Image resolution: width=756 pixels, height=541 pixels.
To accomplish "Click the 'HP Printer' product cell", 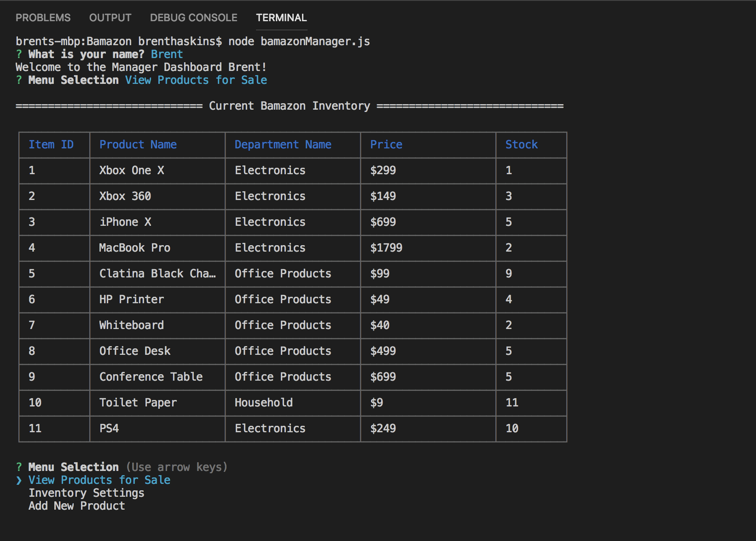I will point(157,300).
